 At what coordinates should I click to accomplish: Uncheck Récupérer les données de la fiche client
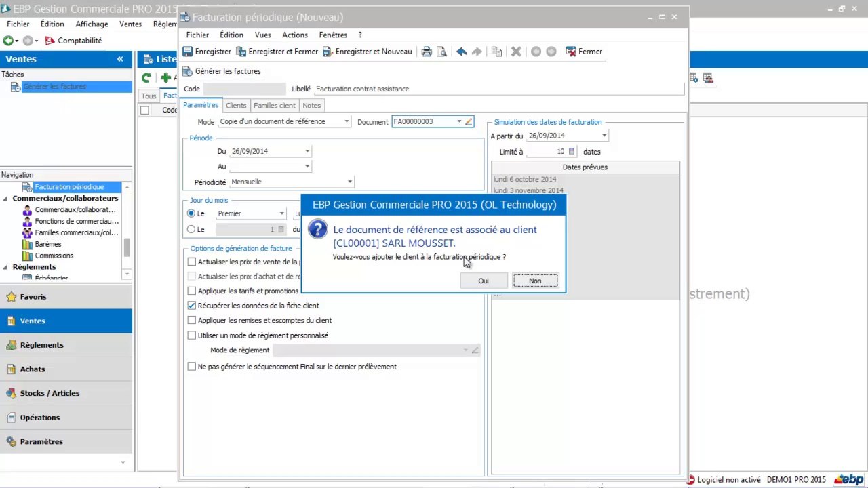192,306
